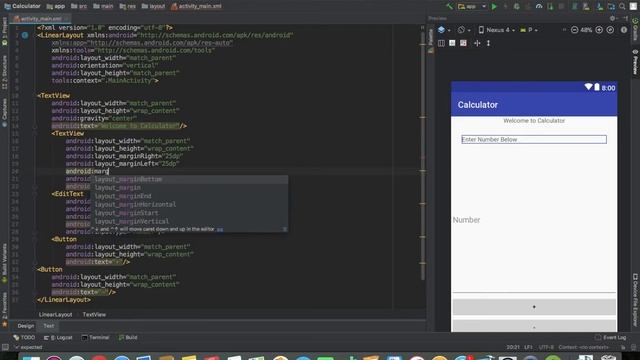640x360 pixels.
Task: Click the Make Project hammer icon
Action: pos(449,7)
